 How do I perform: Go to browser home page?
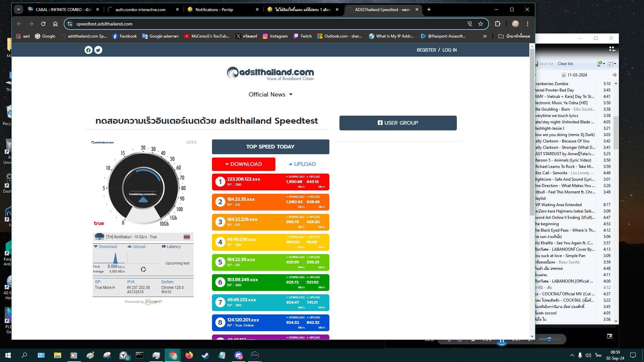coord(55,24)
